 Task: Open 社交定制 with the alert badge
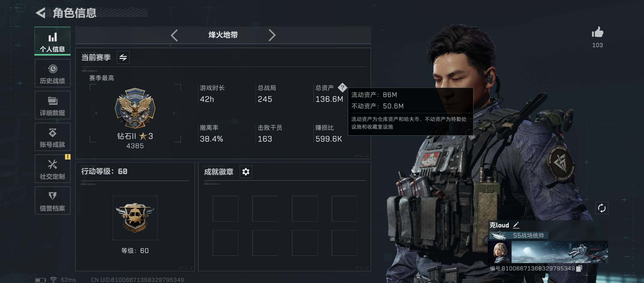(52, 169)
